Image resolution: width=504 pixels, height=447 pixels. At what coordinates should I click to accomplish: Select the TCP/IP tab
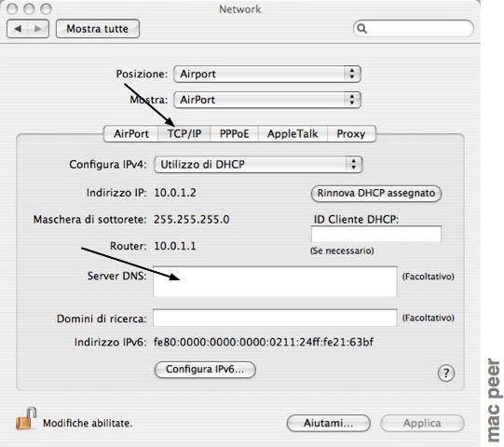(184, 134)
